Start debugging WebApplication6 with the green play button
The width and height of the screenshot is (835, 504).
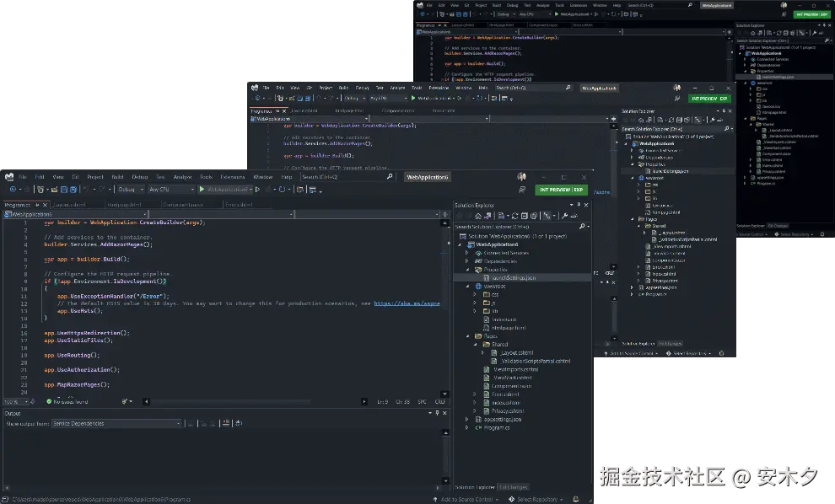click(202, 190)
